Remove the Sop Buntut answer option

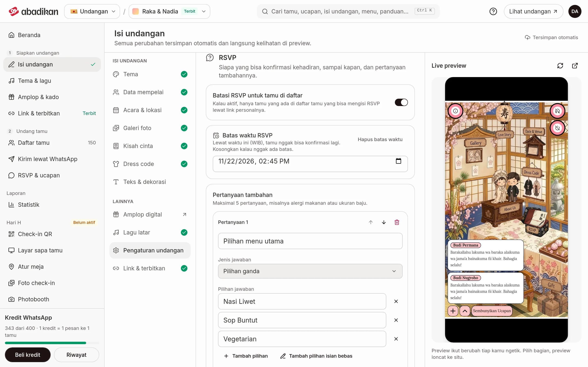pyautogui.click(x=396, y=320)
